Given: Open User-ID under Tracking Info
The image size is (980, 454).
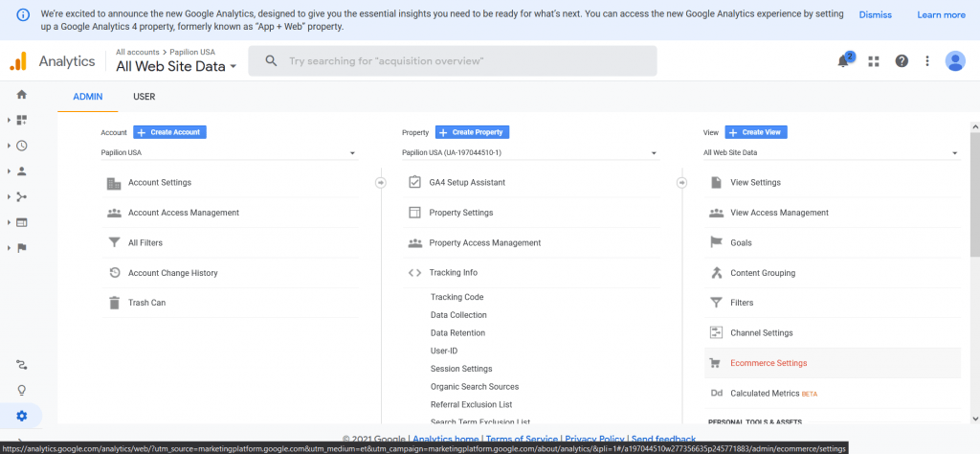Looking at the screenshot, I should (444, 351).
